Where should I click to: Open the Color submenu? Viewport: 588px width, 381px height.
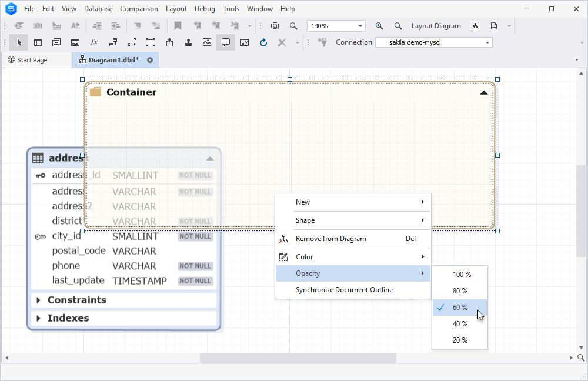[x=353, y=257]
